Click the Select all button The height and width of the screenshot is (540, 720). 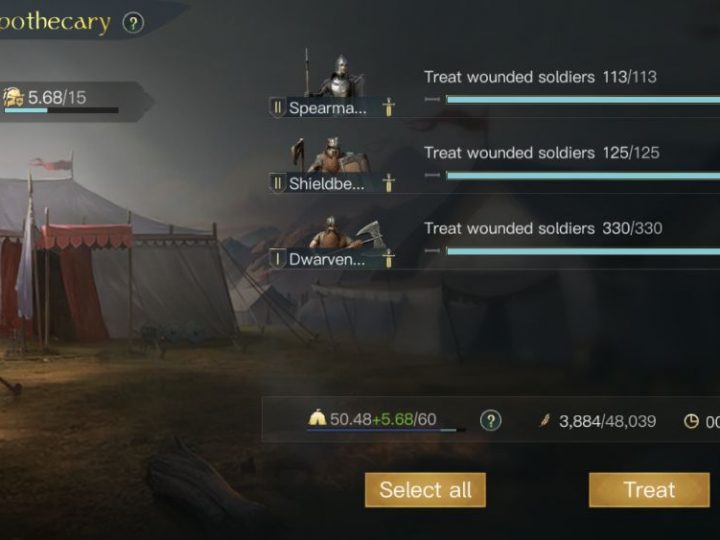[x=425, y=490]
